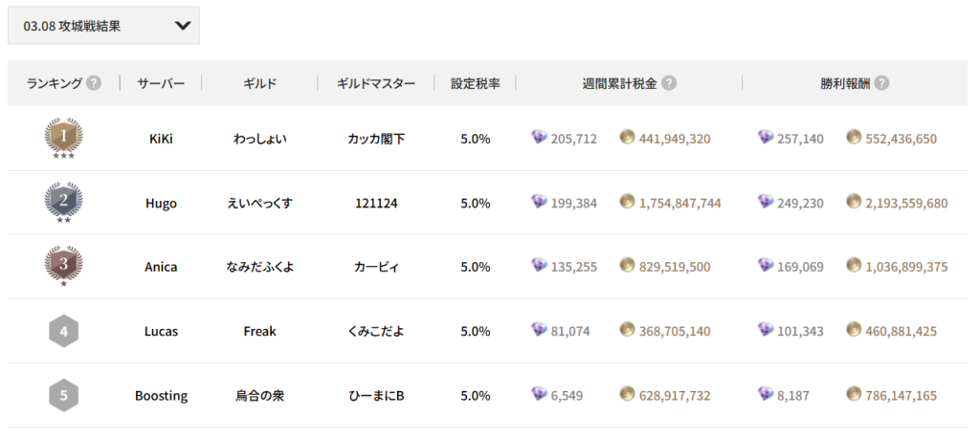Click the help icon beside 勝利報酬
The height and width of the screenshot is (437, 980).
point(881,83)
